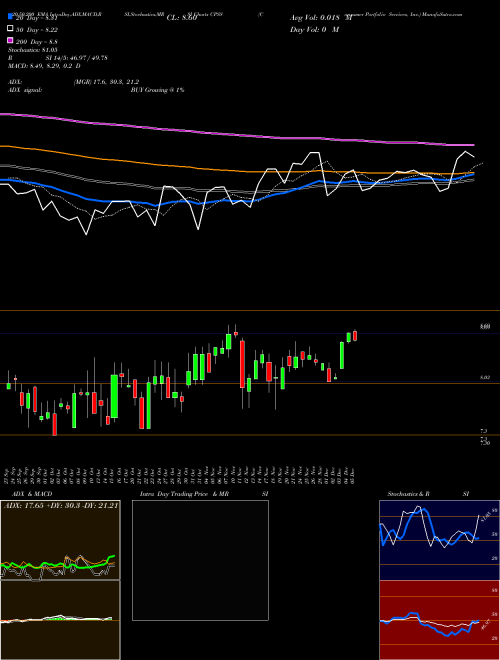
Task: Open the empty Intra Day Trading Price panel
Action: [200, 560]
